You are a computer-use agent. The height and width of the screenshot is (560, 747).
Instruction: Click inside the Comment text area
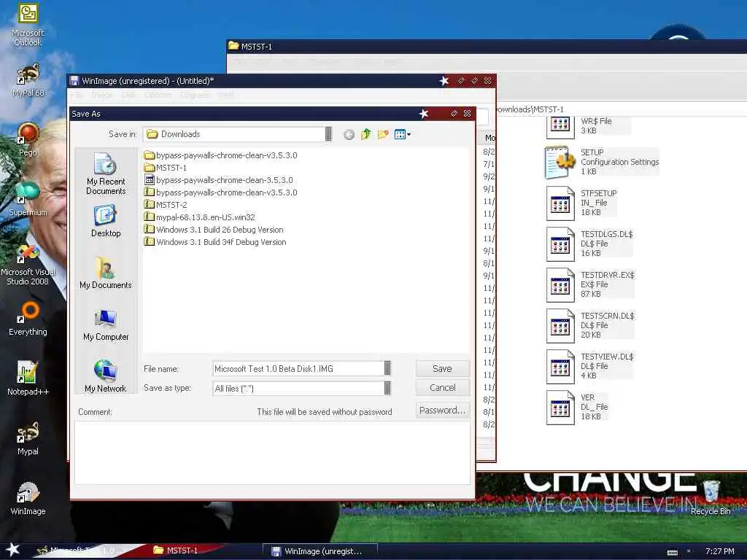click(272, 452)
